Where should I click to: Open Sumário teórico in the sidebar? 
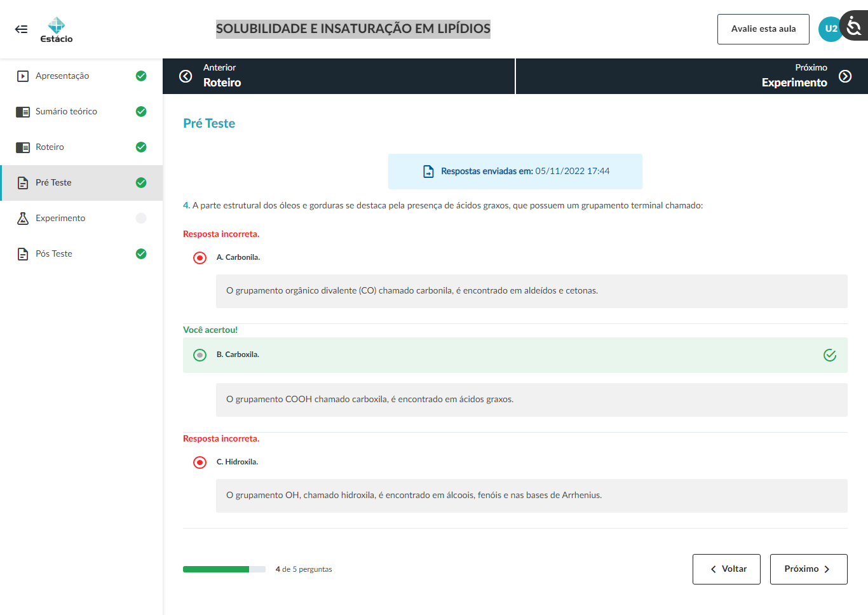pyautogui.click(x=66, y=112)
